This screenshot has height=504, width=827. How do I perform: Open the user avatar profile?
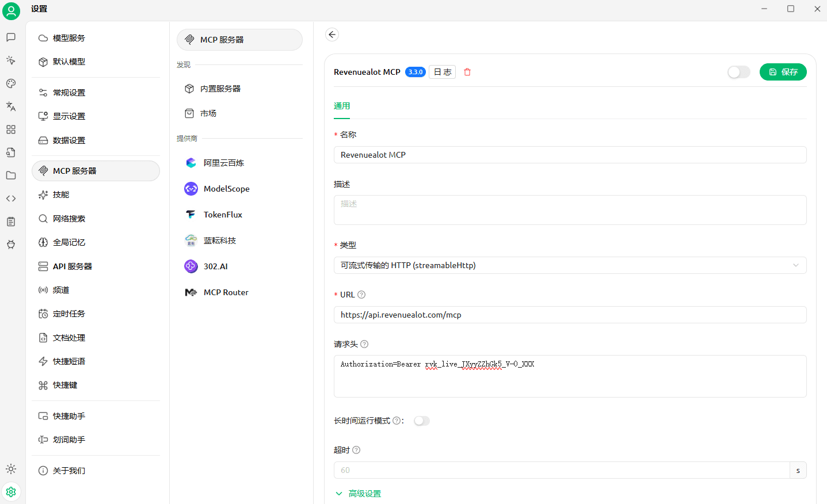point(11,11)
